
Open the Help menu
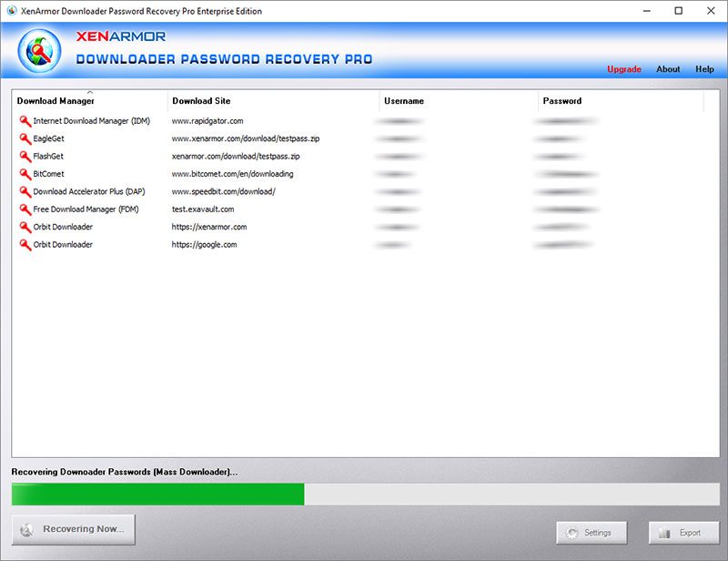pos(704,69)
